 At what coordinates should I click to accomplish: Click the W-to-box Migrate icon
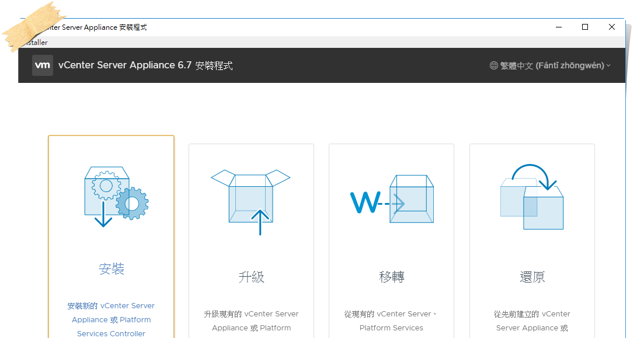(x=391, y=198)
